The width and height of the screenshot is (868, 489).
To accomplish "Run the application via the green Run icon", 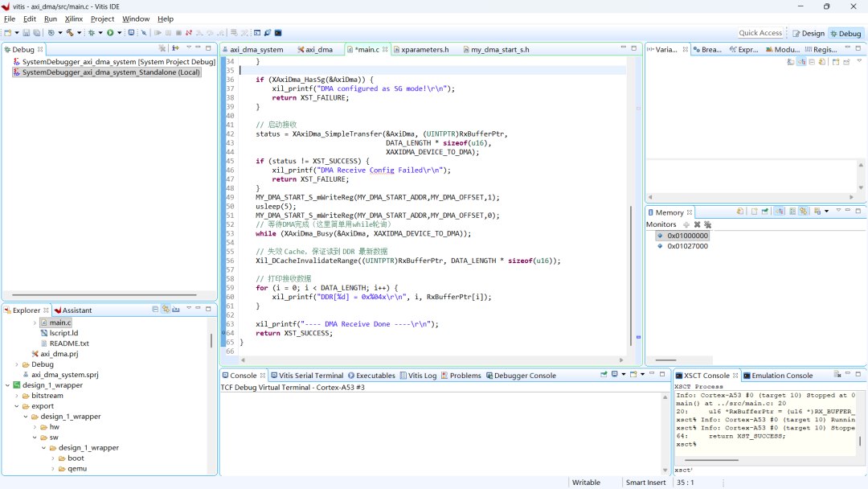I will coord(109,32).
